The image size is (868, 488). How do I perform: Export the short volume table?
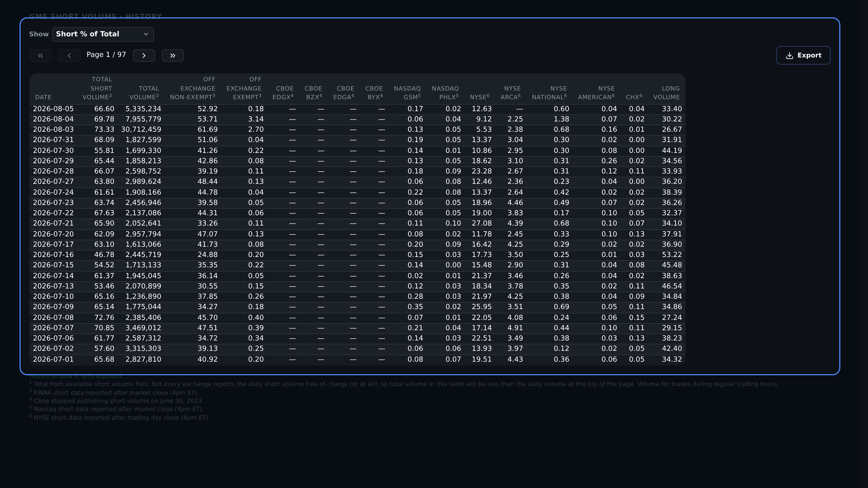coord(803,55)
